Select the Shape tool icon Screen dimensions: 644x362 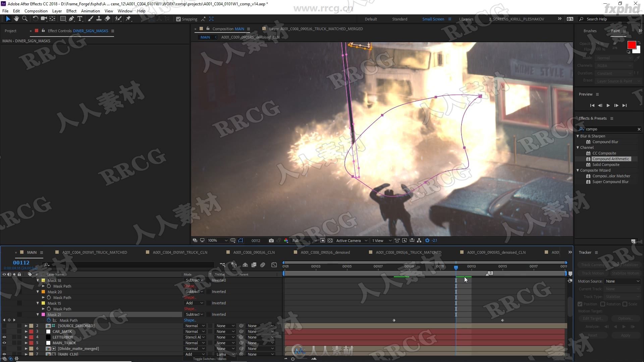[x=62, y=18]
